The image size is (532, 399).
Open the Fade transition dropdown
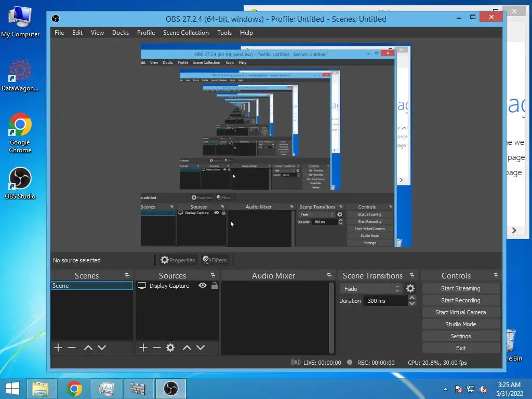[372, 288]
